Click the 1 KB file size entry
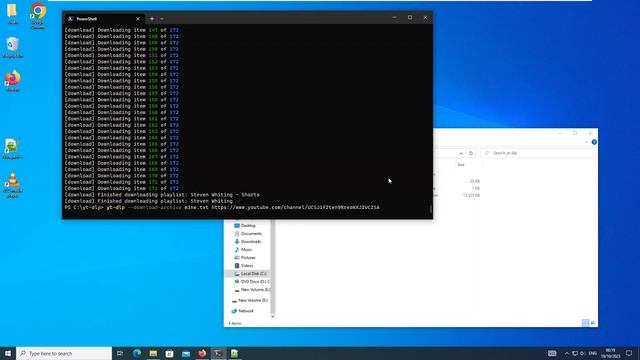The image size is (640, 360). (476, 188)
